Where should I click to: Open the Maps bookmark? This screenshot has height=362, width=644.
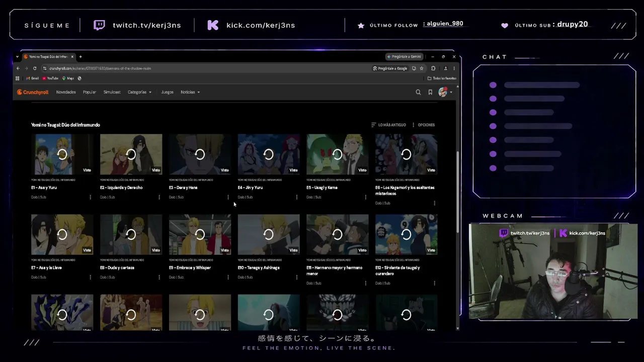coord(68,78)
